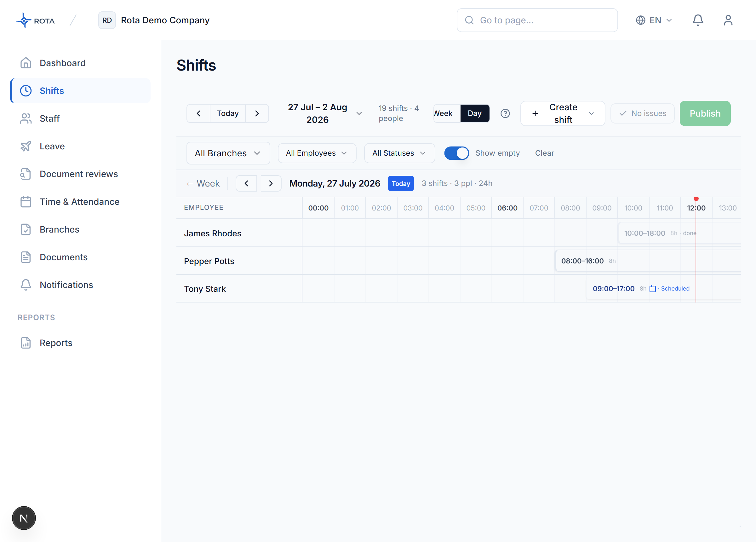Click the Shifts clock icon
Screen dimensions: 756x542
click(26, 91)
